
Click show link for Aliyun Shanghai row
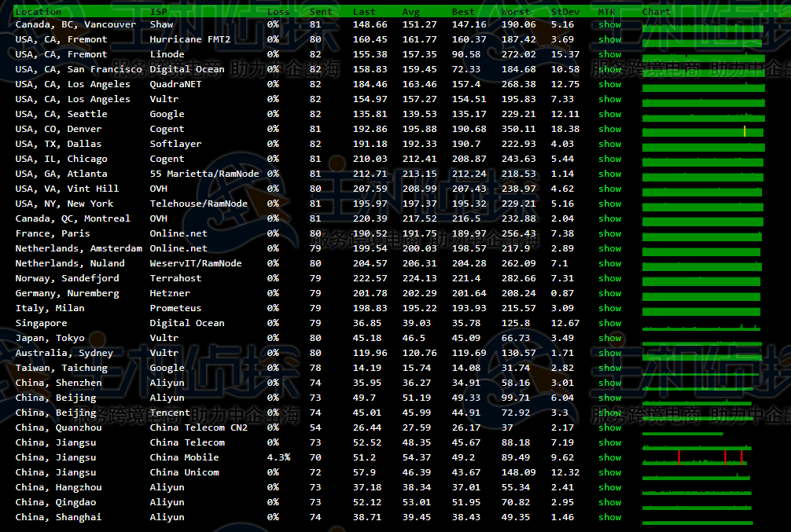tap(609, 517)
